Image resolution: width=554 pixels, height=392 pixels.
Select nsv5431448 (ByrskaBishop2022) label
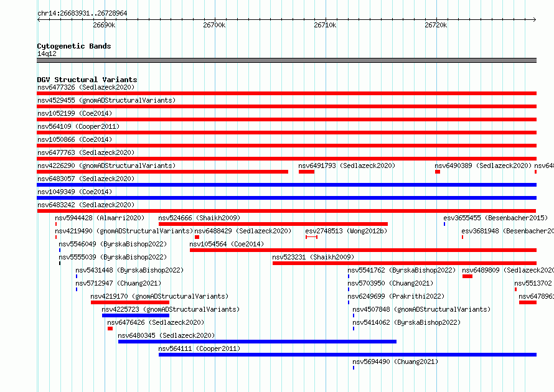[129, 270]
